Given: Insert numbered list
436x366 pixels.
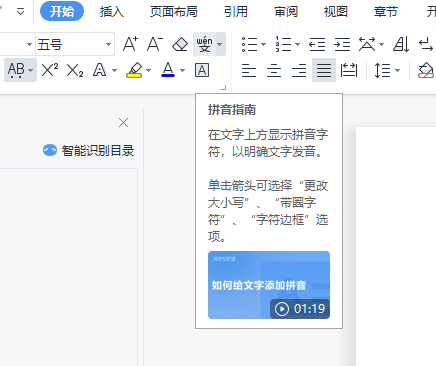Looking at the screenshot, I should (283, 44).
